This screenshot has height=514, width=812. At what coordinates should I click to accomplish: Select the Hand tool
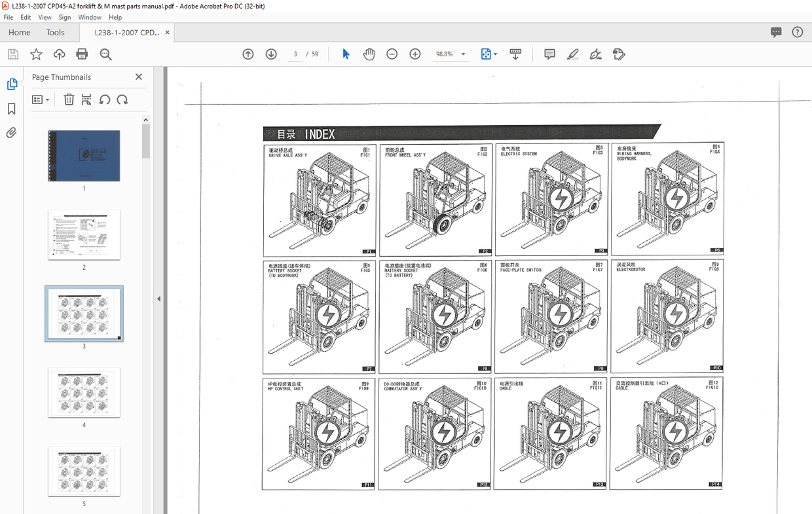point(369,54)
